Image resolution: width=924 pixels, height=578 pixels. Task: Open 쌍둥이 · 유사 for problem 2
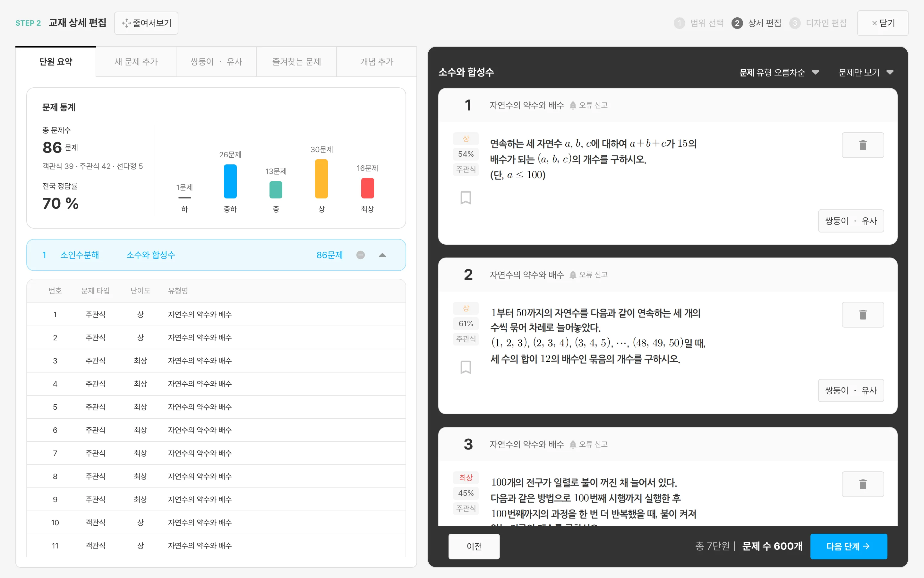[851, 390]
